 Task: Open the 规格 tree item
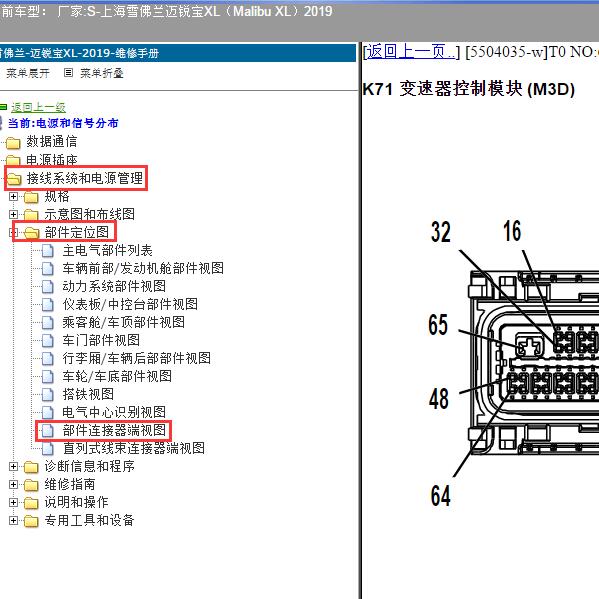coord(57,196)
